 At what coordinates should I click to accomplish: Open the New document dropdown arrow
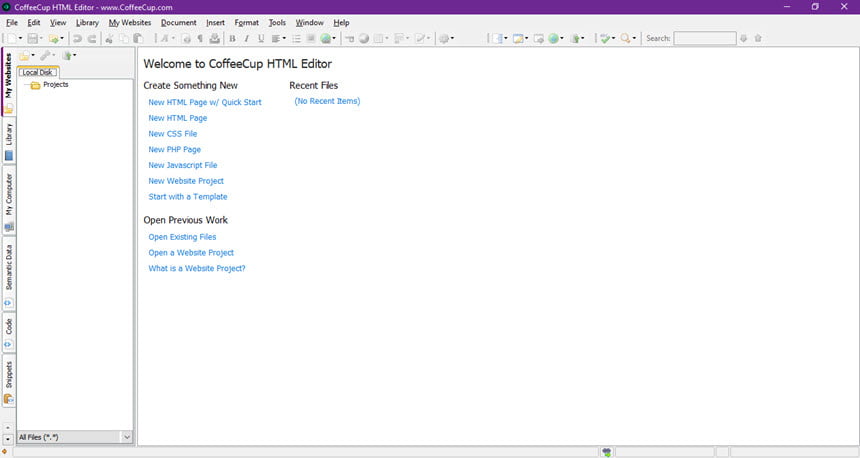coord(20,38)
